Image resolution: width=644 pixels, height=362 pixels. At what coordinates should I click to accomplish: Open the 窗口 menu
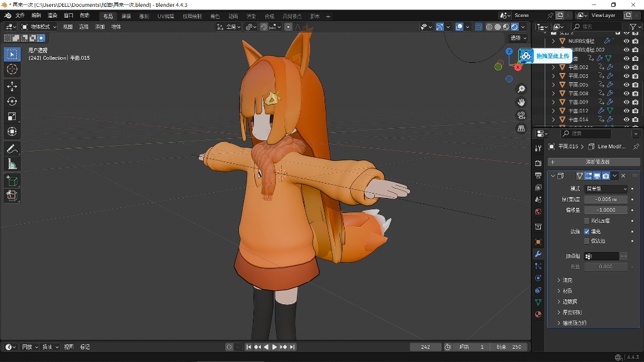tap(68, 16)
